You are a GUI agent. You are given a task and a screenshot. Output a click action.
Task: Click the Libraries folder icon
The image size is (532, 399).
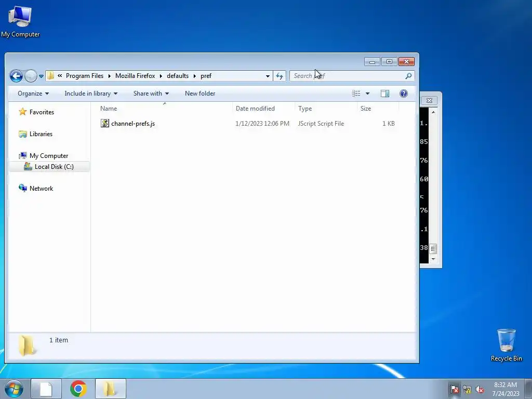pos(23,134)
